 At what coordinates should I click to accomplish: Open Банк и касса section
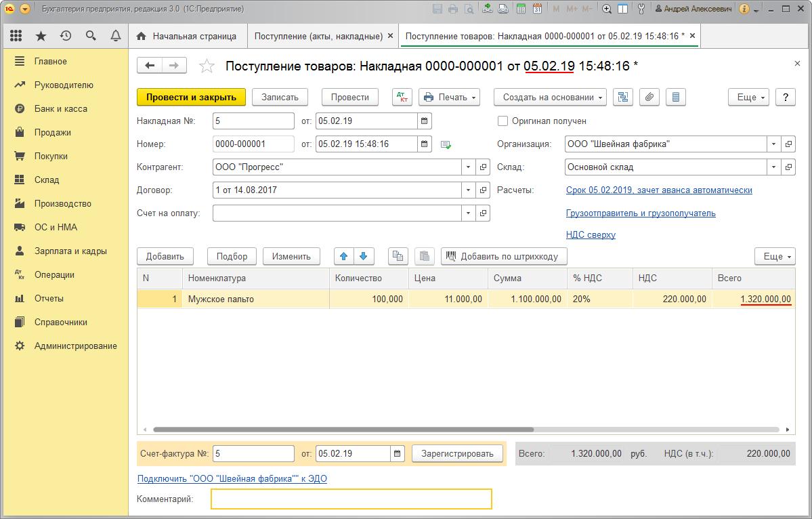pyautogui.click(x=60, y=109)
